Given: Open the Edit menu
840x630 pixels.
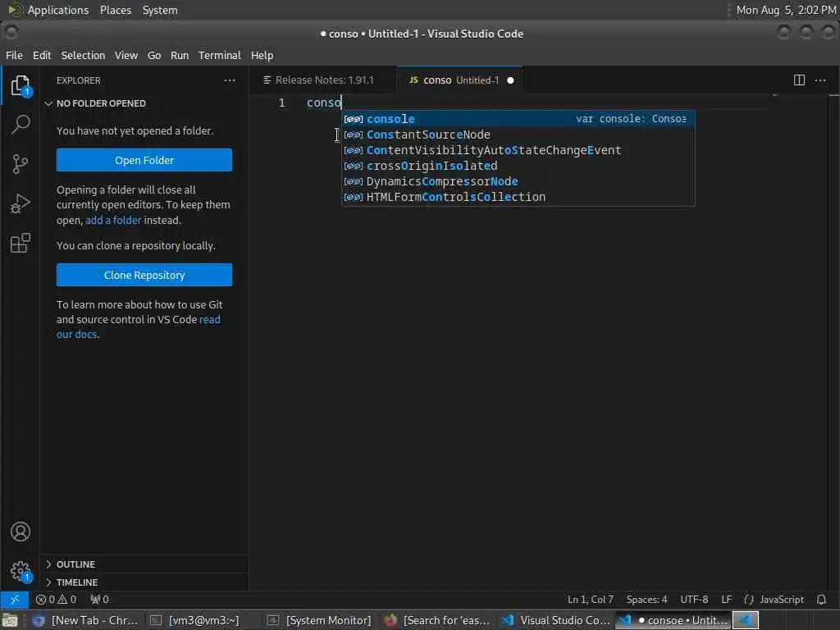Looking at the screenshot, I should [42, 55].
